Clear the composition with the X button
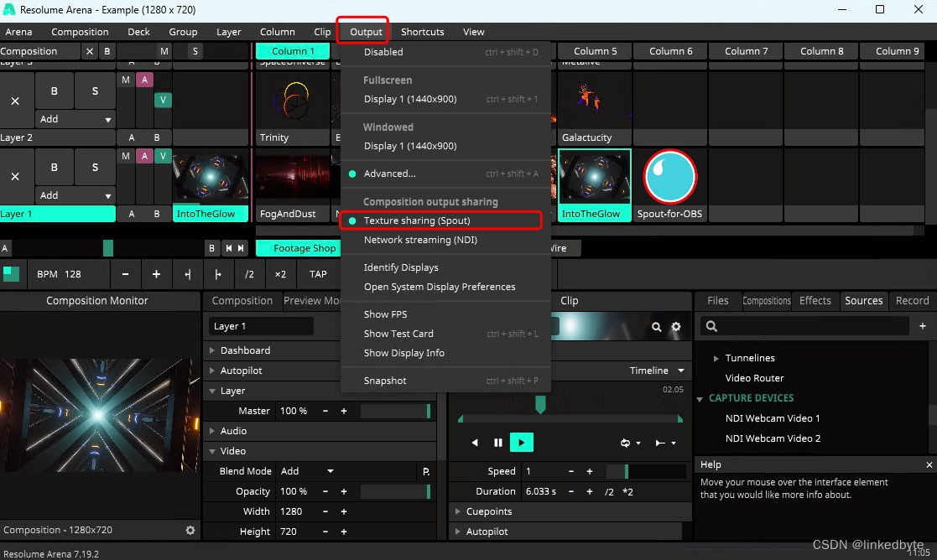Viewport: 937px width, 560px height. tap(90, 51)
